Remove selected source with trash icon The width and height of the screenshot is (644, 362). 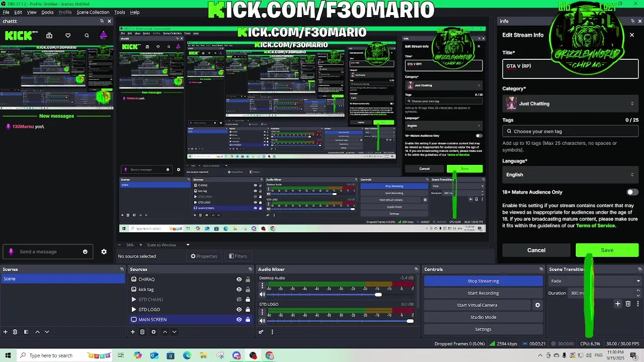142,332
